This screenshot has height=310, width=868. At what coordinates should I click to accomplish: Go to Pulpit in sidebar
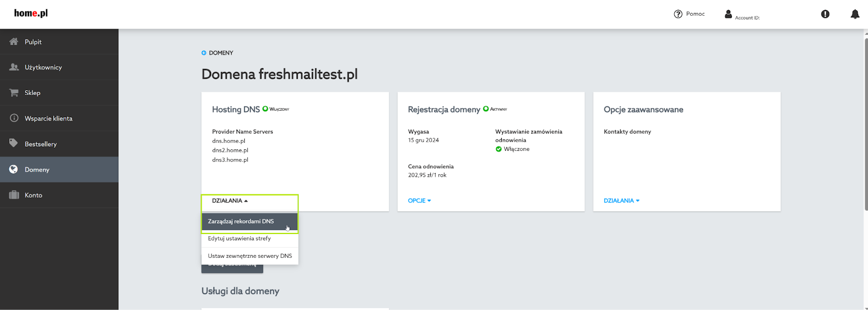tap(59, 42)
